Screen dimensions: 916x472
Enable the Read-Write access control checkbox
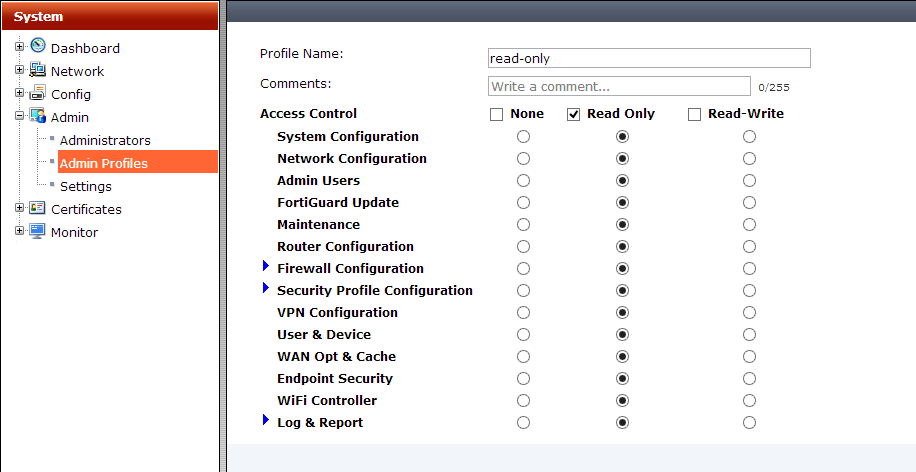(694, 114)
